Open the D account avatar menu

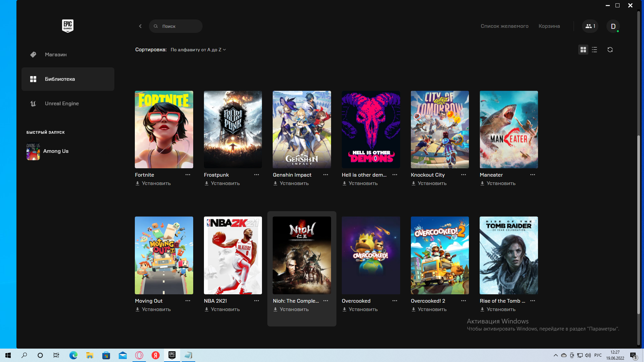tap(613, 26)
